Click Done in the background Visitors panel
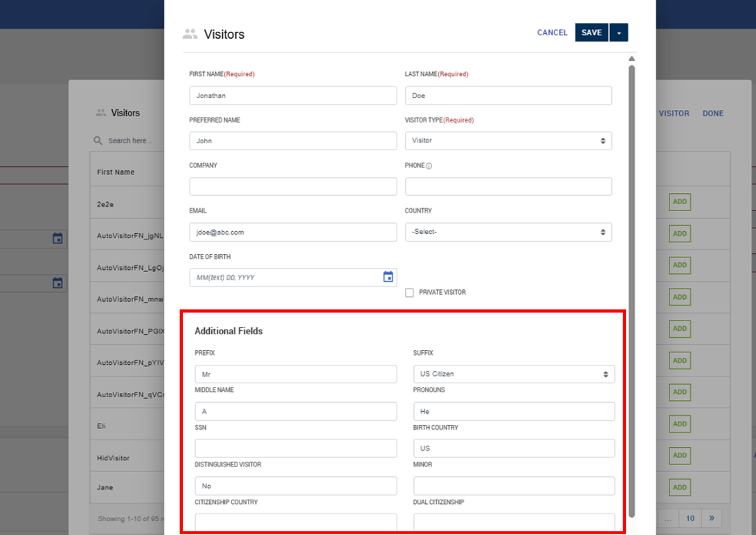756x535 pixels. coord(712,114)
